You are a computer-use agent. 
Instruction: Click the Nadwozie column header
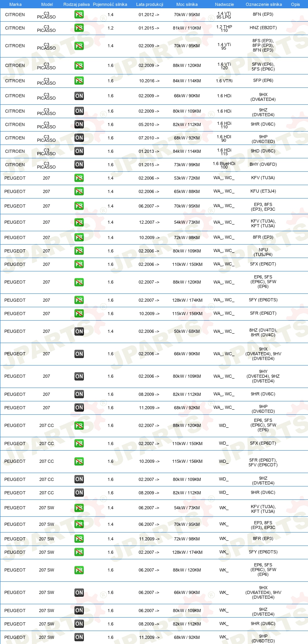225,4
